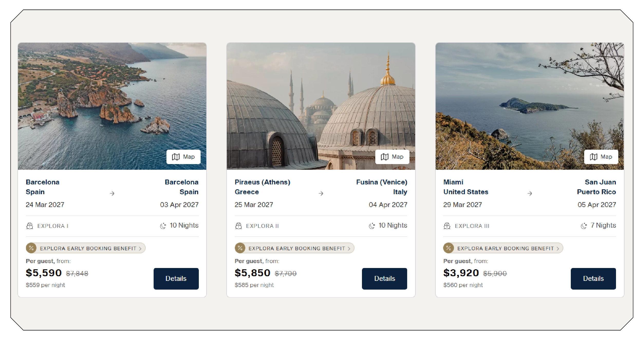Open the Athens cruise Early Booking Benefit link

294,248
